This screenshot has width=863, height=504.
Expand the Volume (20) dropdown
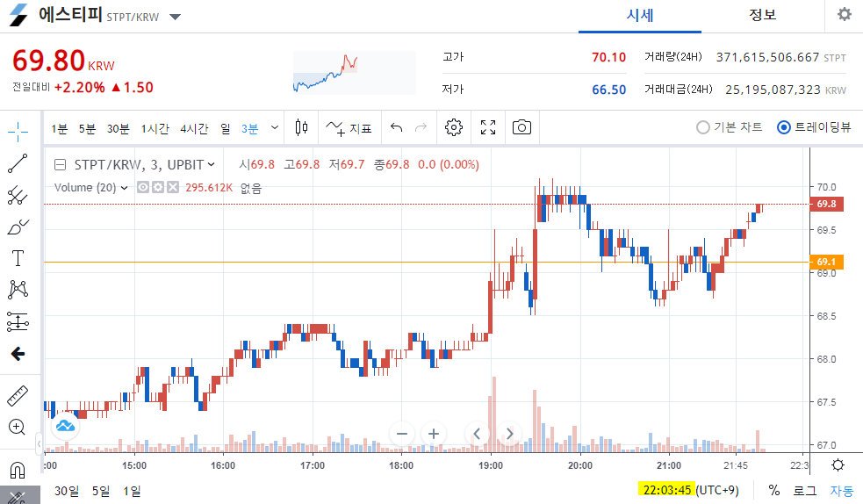[x=125, y=188]
